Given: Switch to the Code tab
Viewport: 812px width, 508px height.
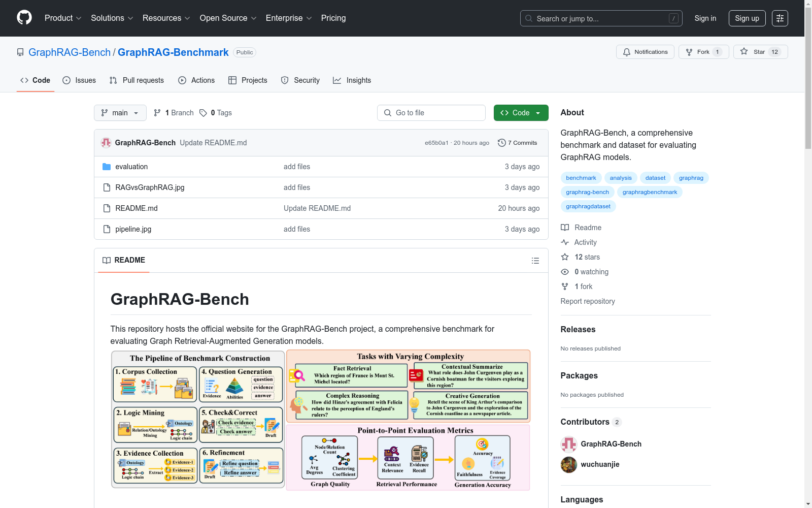Looking at the screenshot, I should 36,80.
